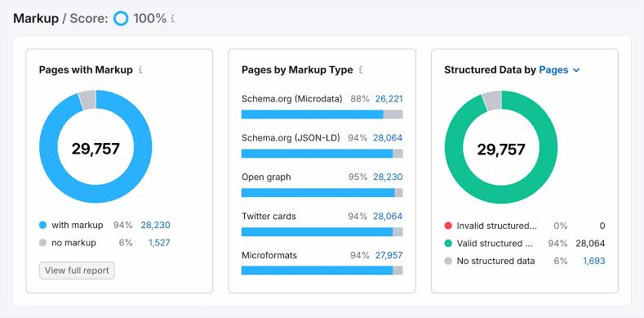Image resolution: width=644 pixels, height=318 pixels.
Task: Click the 'Pages by Markup Type' card title
Action: point(297,70)
